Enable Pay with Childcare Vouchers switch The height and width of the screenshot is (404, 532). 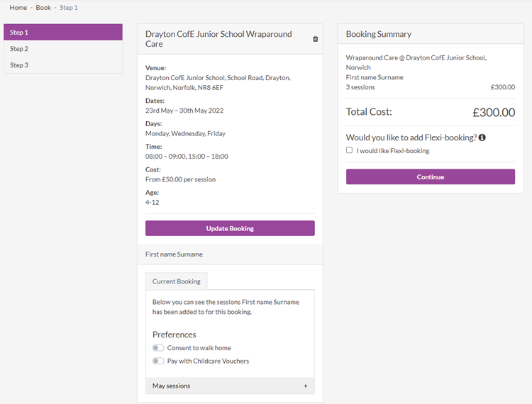pos(158,361)
